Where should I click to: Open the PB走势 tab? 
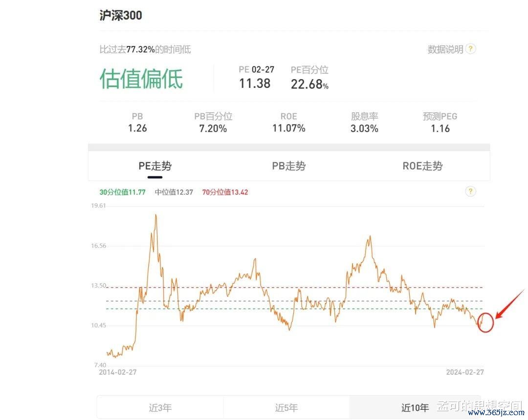click(x=288, y=166)
